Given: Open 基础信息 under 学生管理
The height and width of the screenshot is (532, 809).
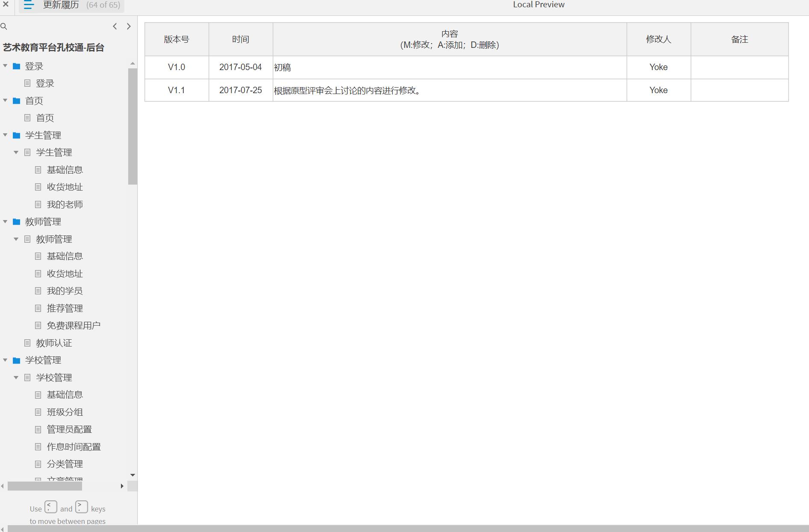Looking at the screenshot, I should click(x=65, y=170).
